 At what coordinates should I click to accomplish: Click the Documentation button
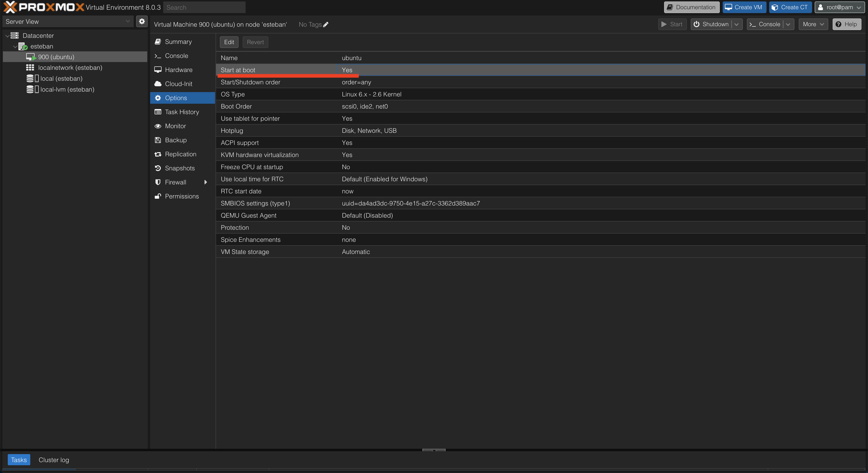tap(691, 7)
